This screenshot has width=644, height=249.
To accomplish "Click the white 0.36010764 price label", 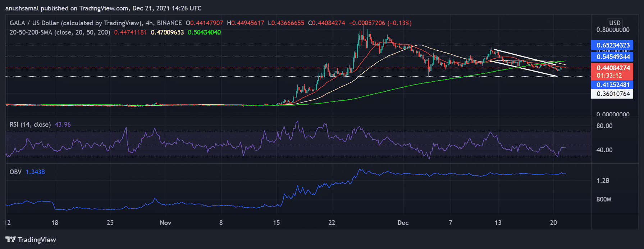I will point(612,94).
